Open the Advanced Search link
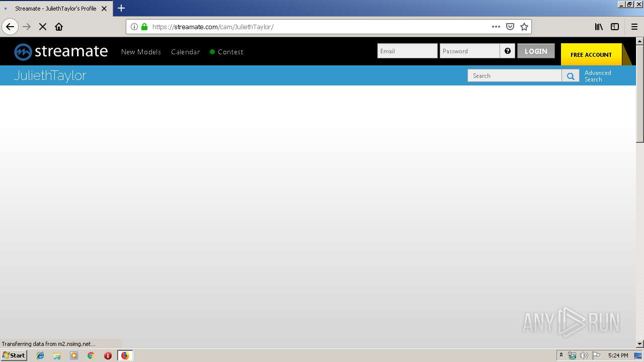 pos(598,76)
